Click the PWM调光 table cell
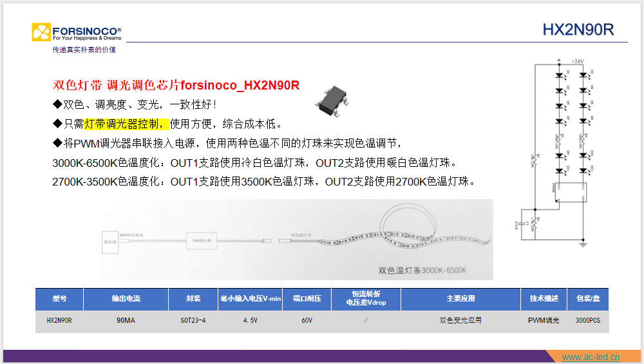The height and width of the screenshot is (364, 644). (x=544, y=320)
